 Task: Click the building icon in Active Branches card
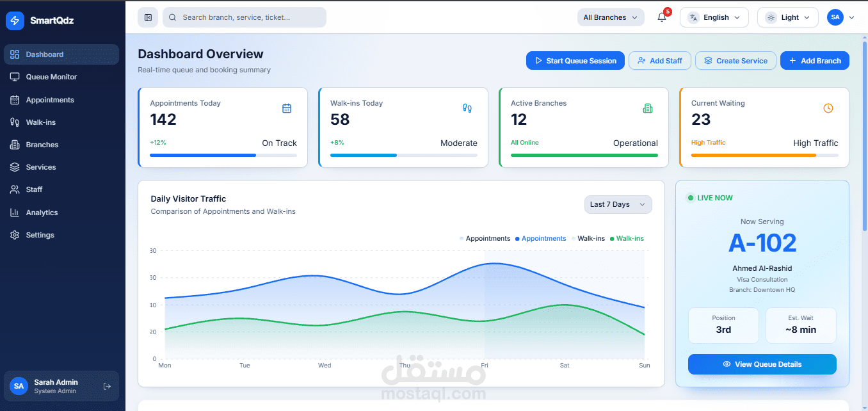click(x=648, y=108)
